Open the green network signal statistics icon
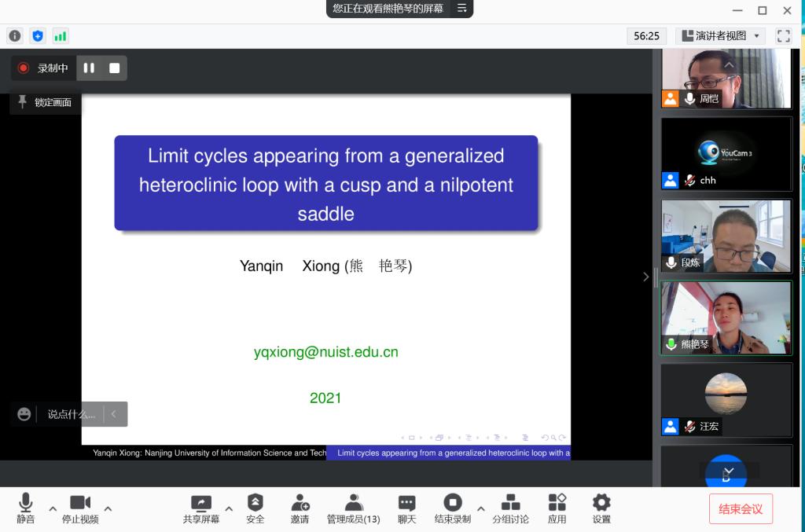 click(61, 36)
